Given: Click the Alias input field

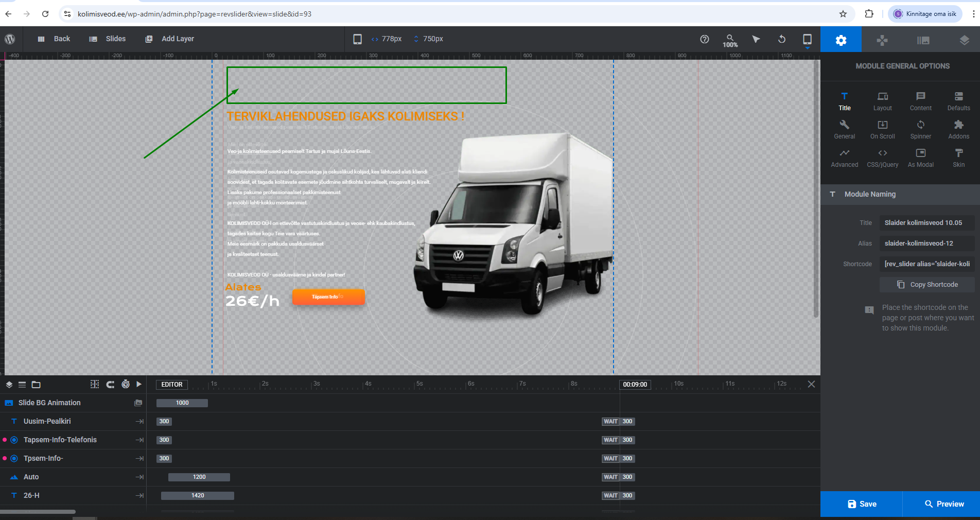Looking at the screenshot, I should pos(926,244).
